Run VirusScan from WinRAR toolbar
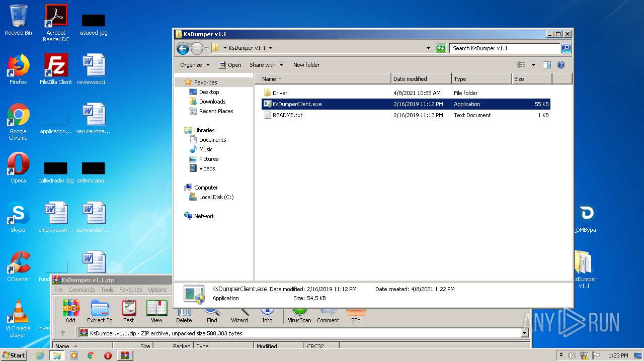This screenshot has width=644, height=362. (299, 315)
